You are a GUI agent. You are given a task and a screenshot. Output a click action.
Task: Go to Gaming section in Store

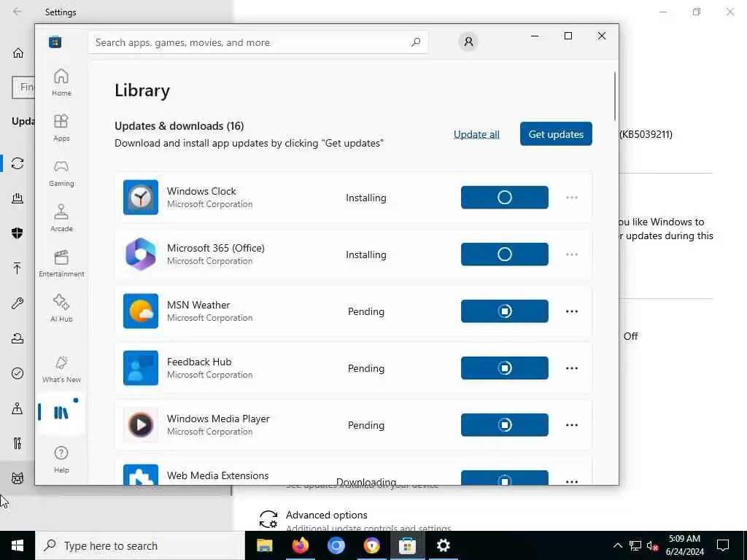(61, 173)
